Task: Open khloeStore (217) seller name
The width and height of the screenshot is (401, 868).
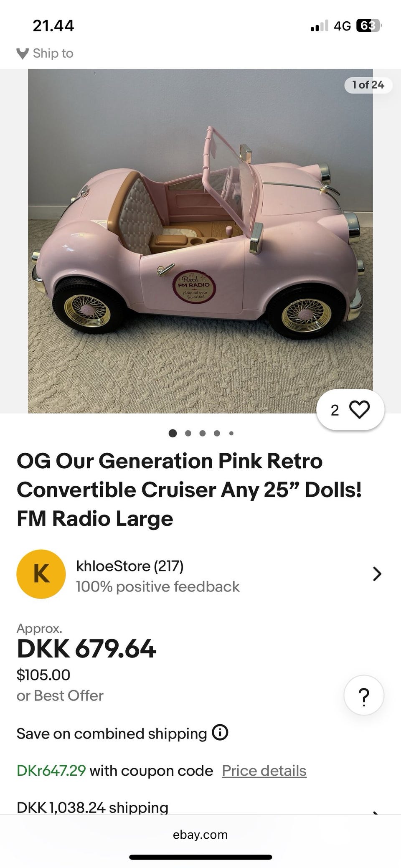Action: coord(130,566)
